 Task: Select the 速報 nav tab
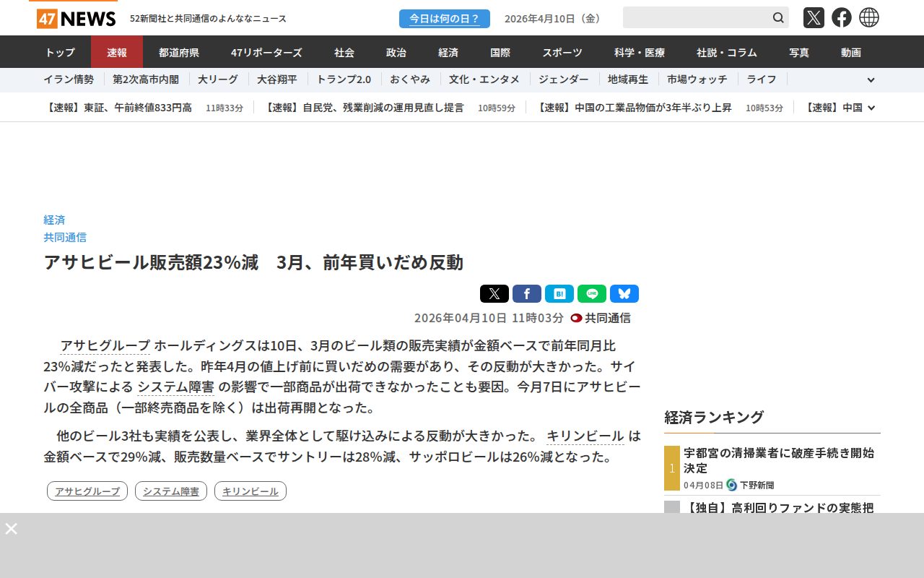117,52
